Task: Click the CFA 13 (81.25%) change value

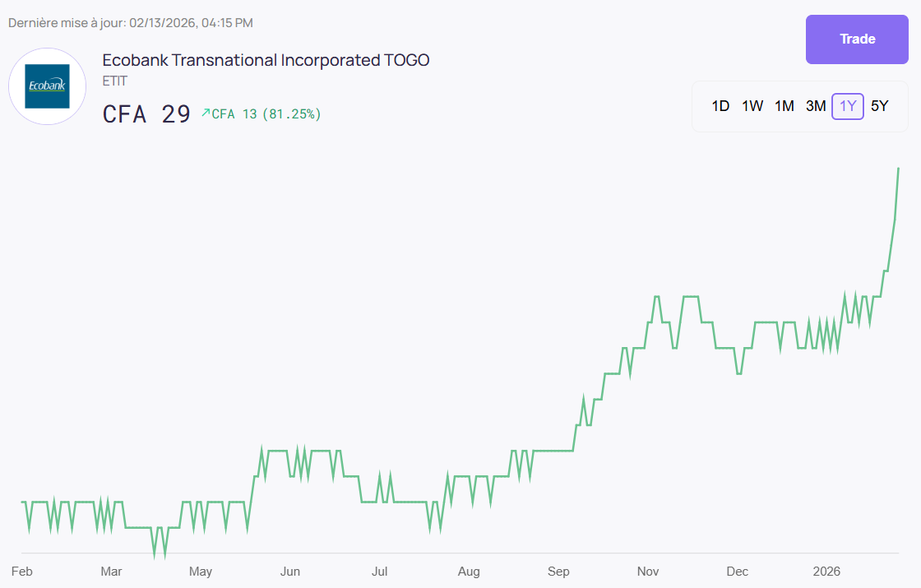Action: tap(266, 114)
